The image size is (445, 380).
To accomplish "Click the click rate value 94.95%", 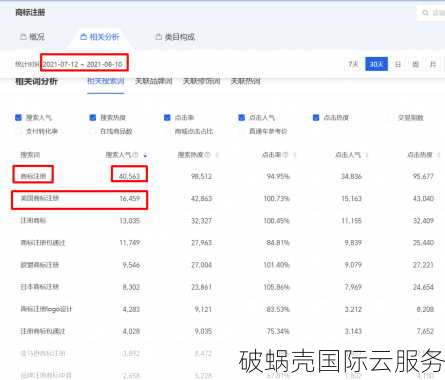I will pos(278,176).
